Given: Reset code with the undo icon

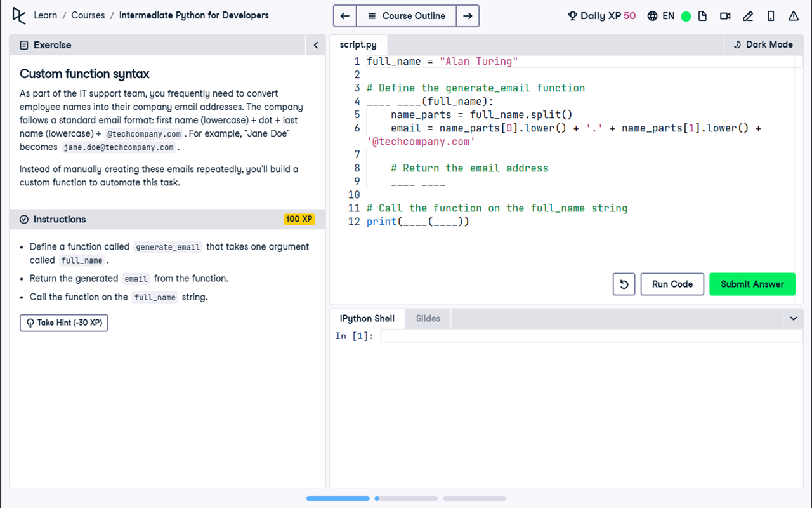Looking at the screenshot, I should point(624,284).
